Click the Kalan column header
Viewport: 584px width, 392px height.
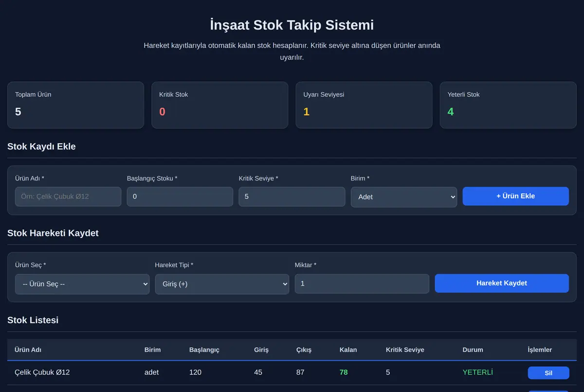pos(348,350)
